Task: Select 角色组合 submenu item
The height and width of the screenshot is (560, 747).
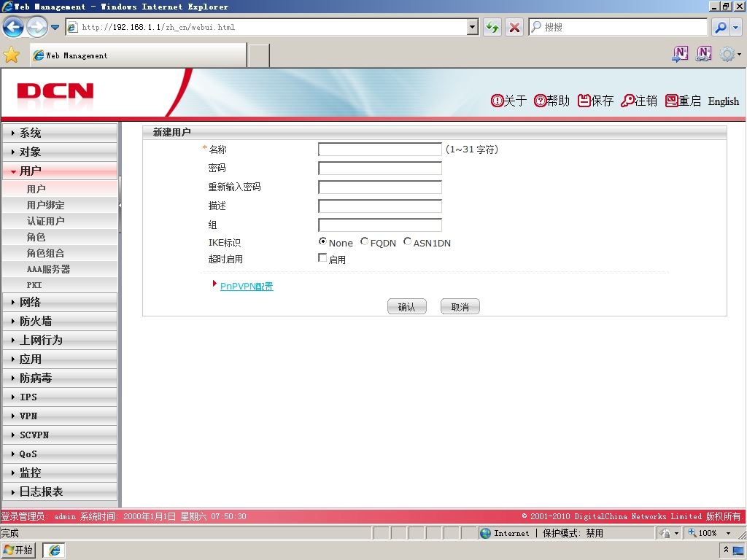Action: click(x=60, y=253)
